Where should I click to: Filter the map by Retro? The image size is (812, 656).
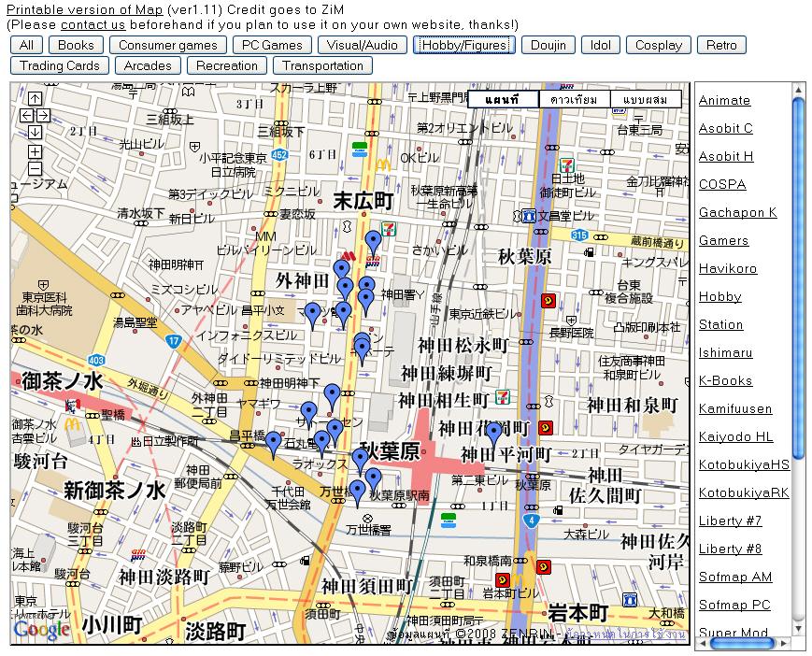[721, 45]
